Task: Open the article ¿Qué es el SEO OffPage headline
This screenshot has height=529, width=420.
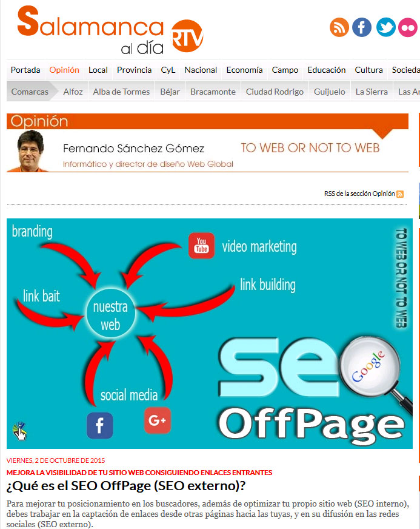Action: (x=126, y=486)
